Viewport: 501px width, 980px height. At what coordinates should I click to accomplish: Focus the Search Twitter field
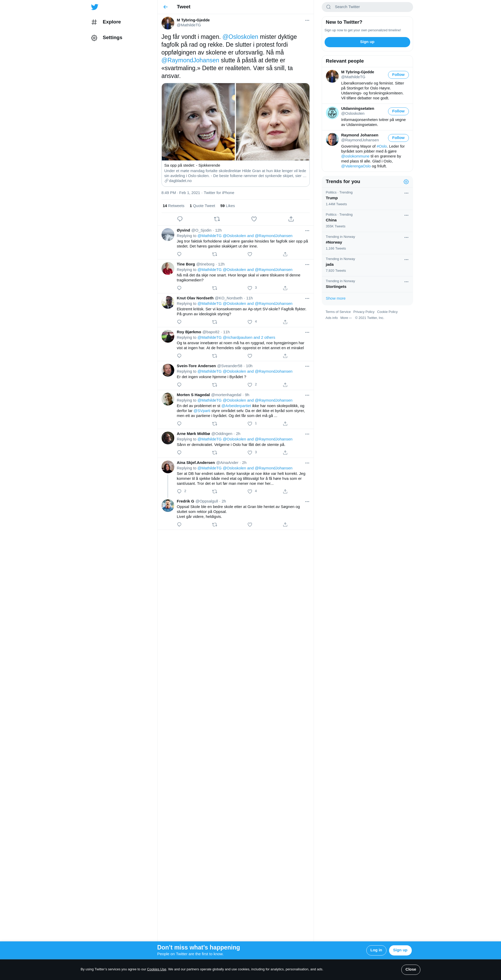point(367,7)
